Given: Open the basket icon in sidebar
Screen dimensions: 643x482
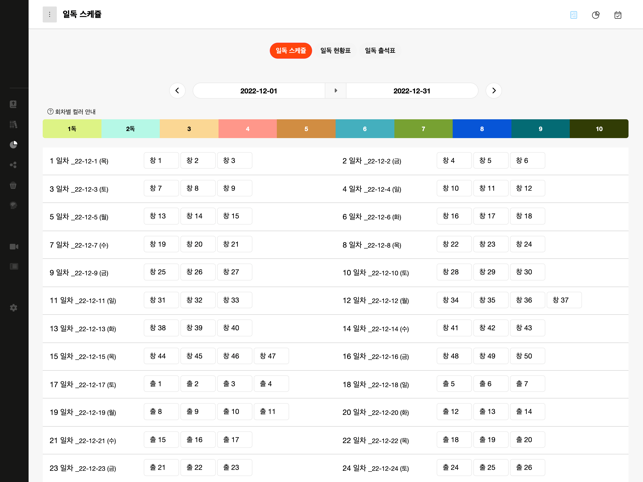Looking at the screenshot, I should pyautogui.click(x=13, y=185).
